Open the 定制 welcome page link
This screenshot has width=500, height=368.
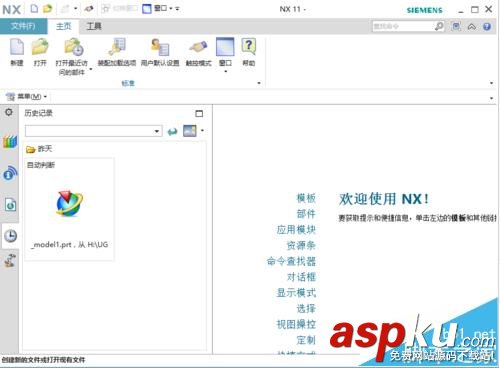tap(306, 340)
